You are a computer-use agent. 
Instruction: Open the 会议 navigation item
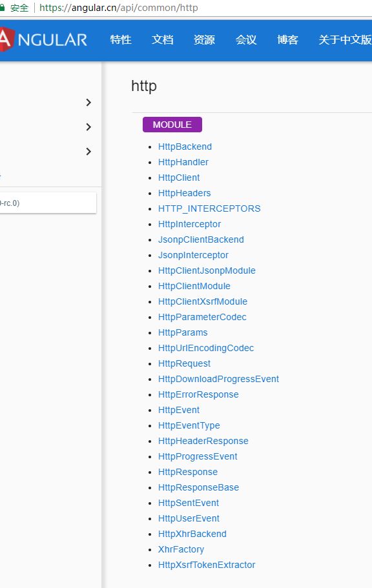click(246, 39)
